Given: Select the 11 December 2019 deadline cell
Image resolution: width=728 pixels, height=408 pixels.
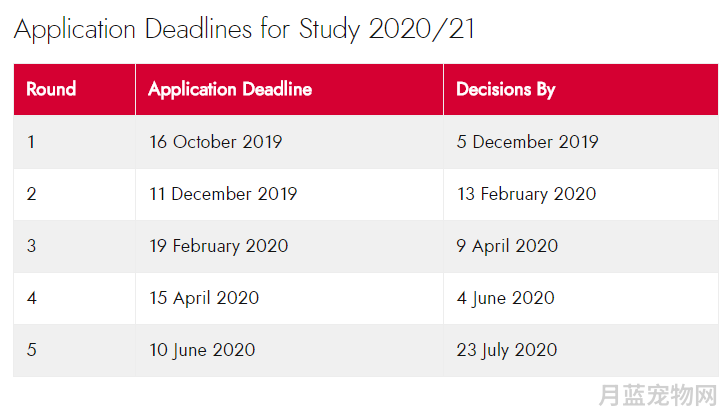Looking at the screenshot, I should click(x=289, y=194).
